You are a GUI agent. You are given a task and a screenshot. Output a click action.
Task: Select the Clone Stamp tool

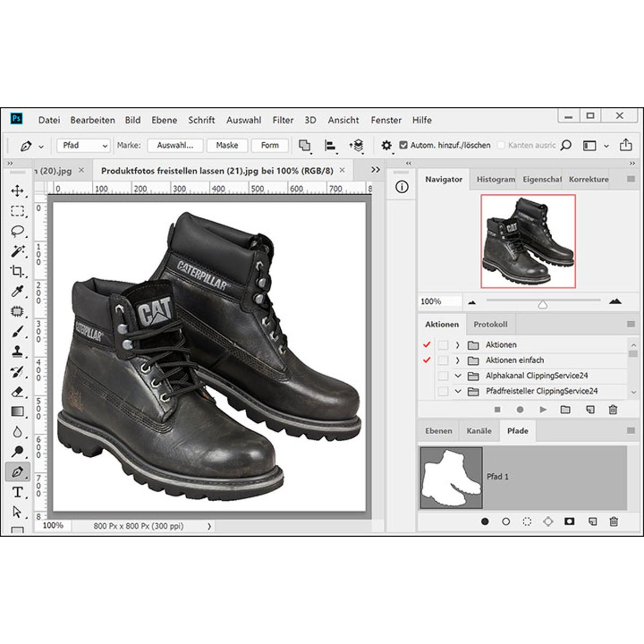17,352
